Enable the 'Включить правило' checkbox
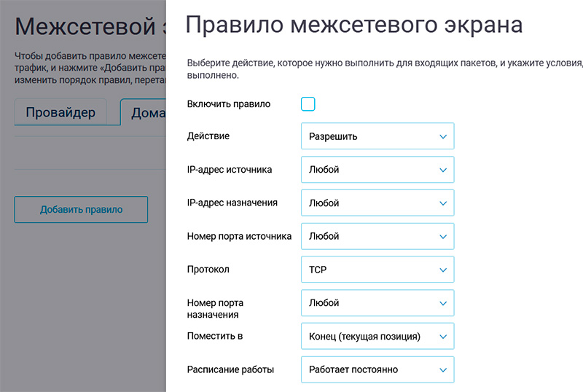Image resolution: width=583 pixels, height=392 pixels. 308,104
